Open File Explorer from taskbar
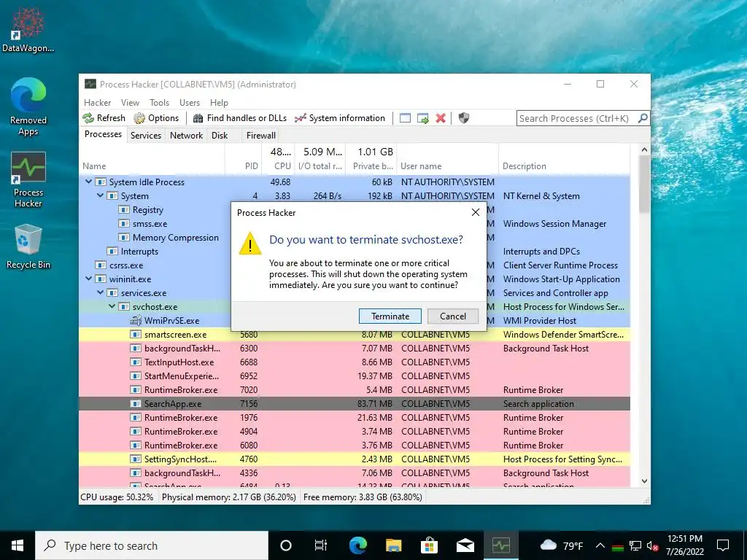The image size is (747, 560). (393, 545)
